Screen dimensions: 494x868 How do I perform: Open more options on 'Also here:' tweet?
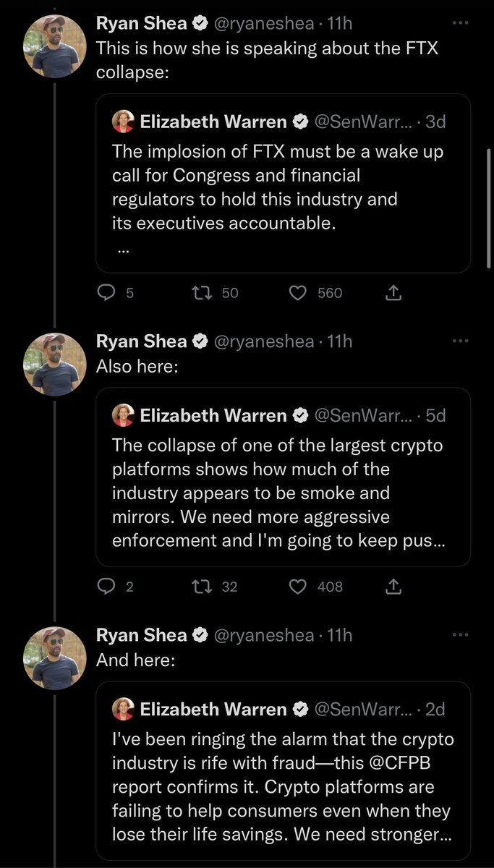pyautogui.click(x=460, y=341)
